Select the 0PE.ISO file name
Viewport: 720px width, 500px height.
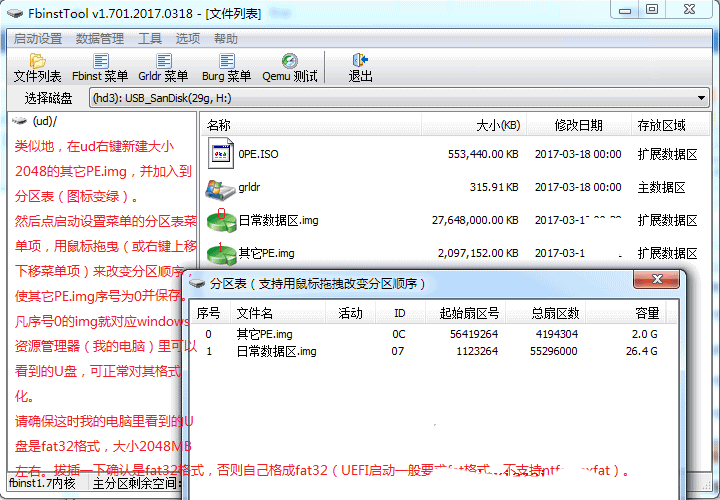[259, 154]
